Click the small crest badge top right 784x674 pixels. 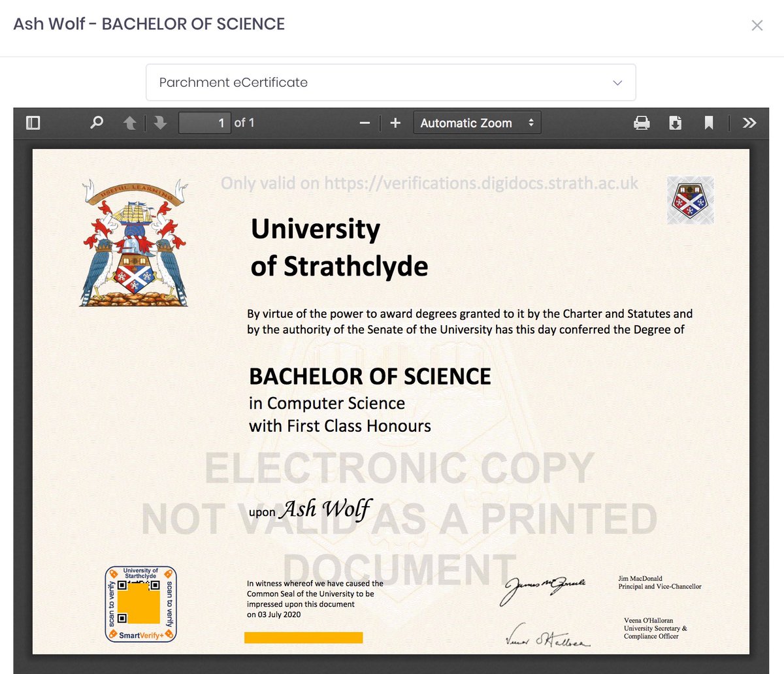click(x=691, y=201)
